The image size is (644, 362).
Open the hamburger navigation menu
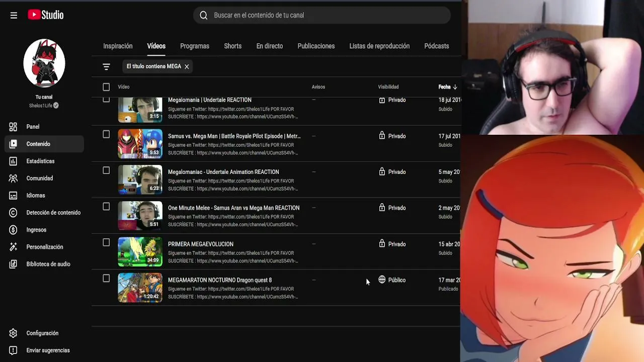[x=14, y=15]
